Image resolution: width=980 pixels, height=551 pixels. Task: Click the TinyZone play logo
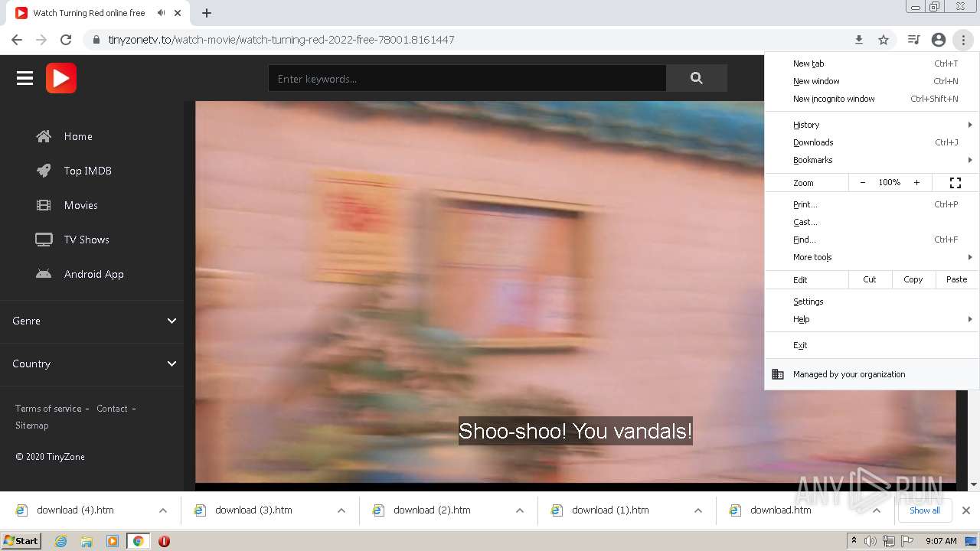61,78
